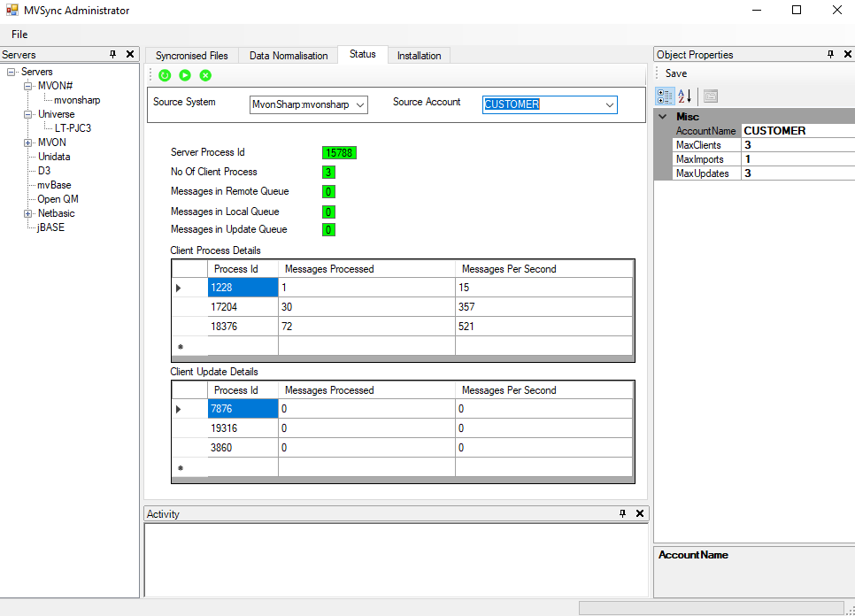Select the D3 tree item
This screenshot has width=855, height=616.
(x=44, y=171)
